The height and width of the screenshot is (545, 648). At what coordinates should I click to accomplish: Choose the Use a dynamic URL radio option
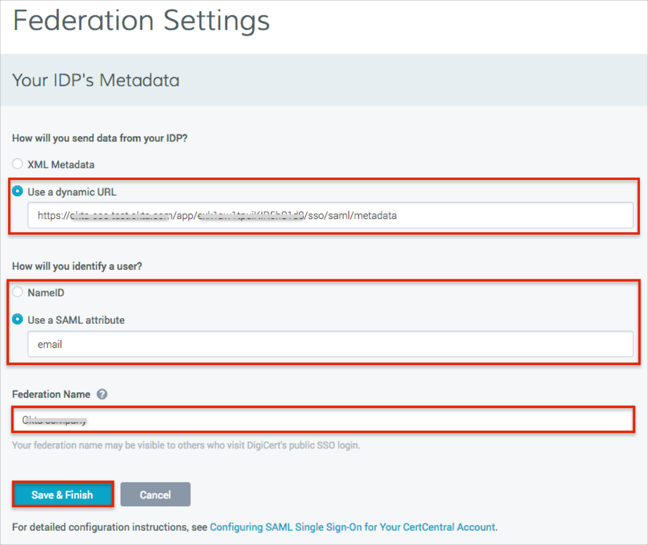click(x=17, y=191)
